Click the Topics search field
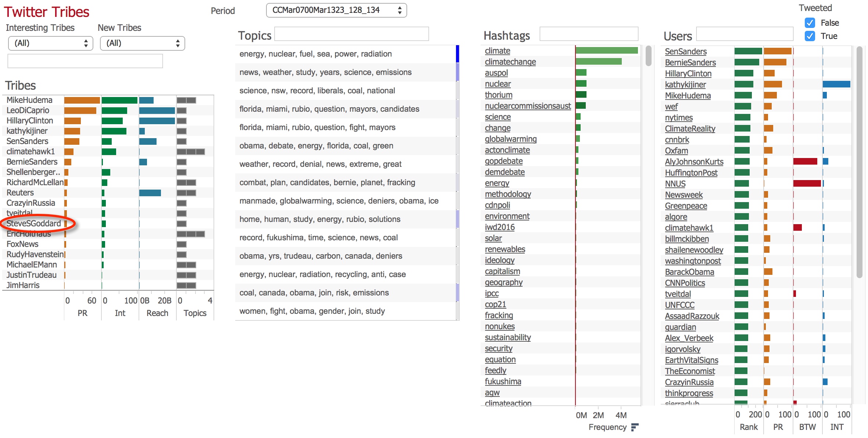This screenshot has height=438, width=868. [x=351, y=34]
